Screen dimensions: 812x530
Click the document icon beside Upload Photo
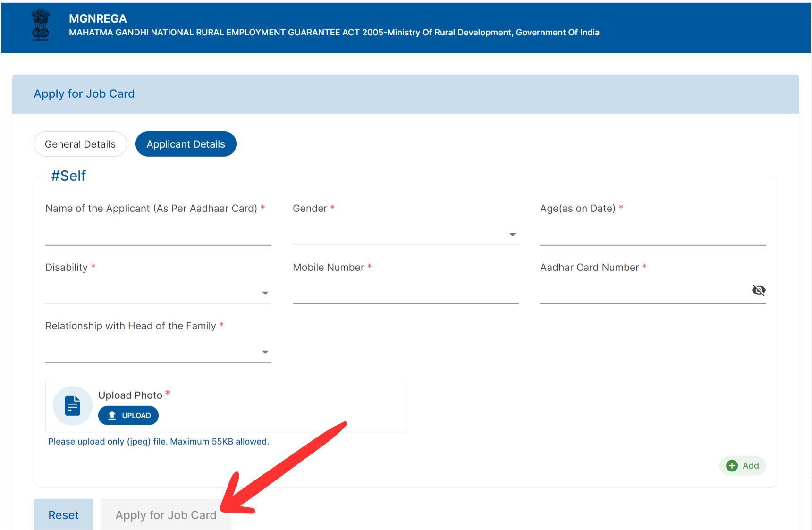(72, 406)
